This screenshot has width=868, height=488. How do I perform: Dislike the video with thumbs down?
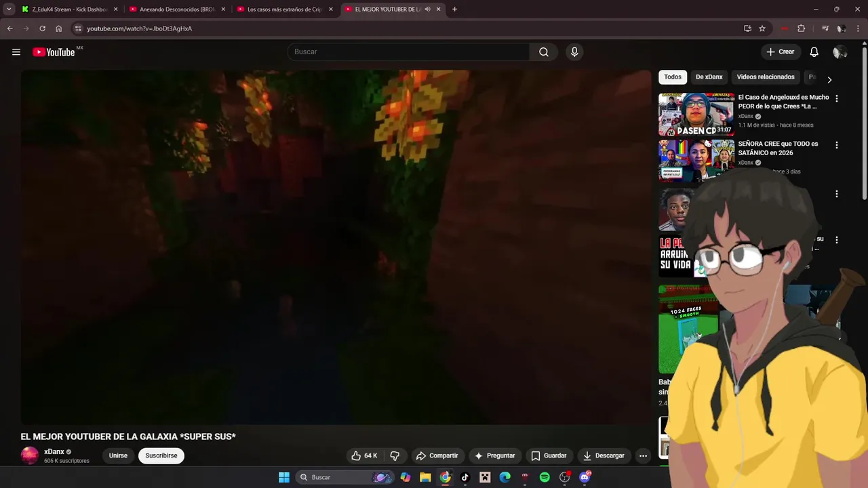[x=395, y=455]
